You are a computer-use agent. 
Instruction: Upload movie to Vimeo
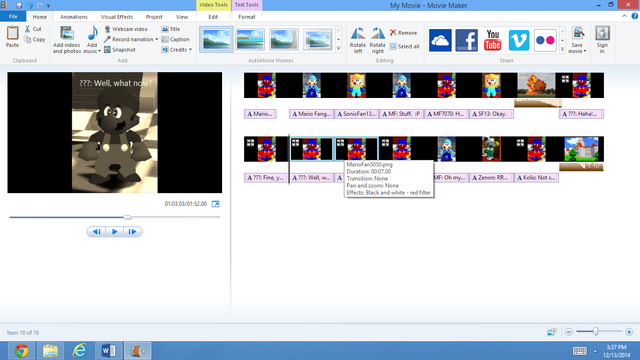pos(519,40)
